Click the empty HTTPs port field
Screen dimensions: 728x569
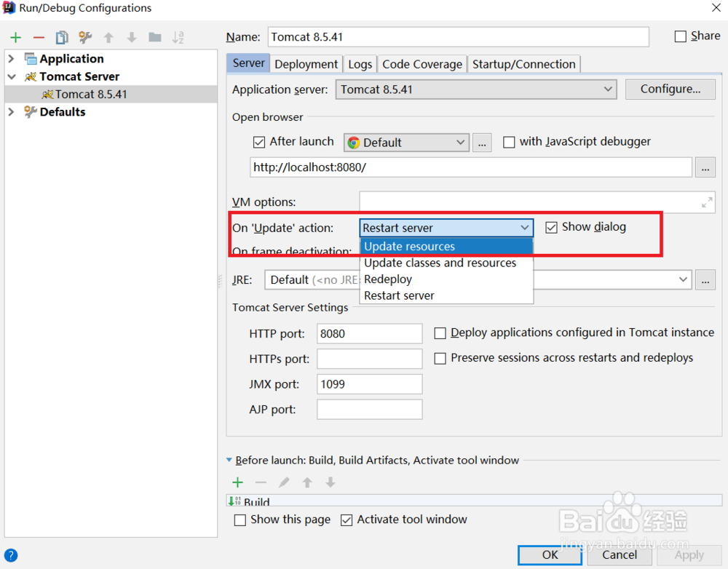tap(370, 359)
